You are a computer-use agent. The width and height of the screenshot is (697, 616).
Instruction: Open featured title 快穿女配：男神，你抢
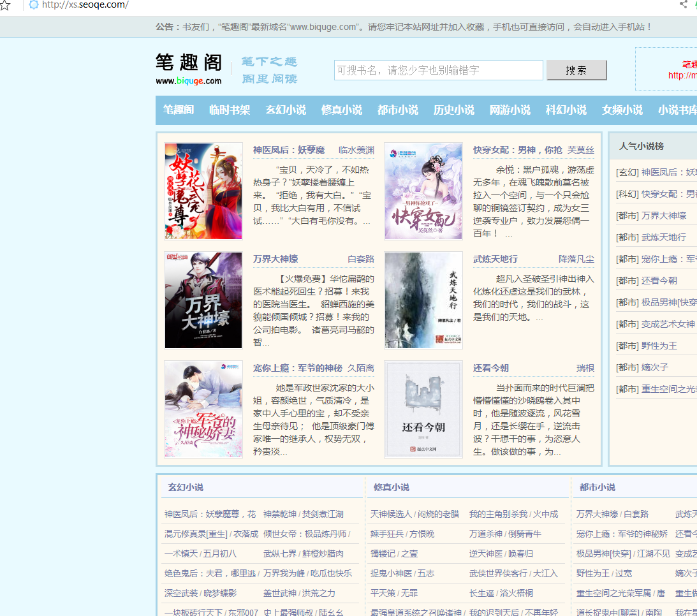tap(517, 150)
